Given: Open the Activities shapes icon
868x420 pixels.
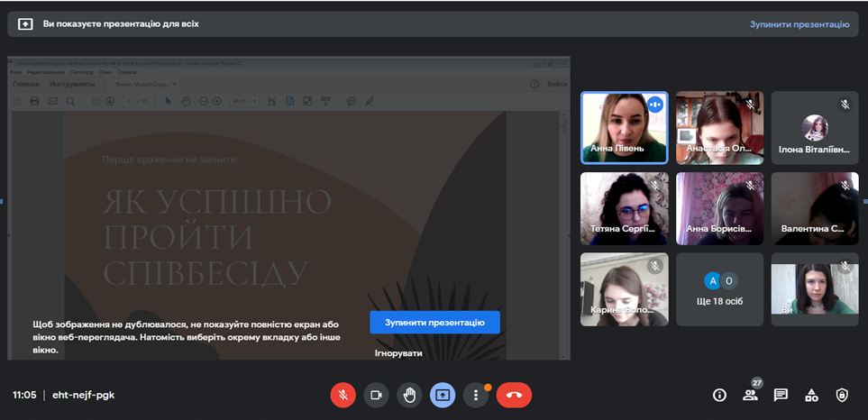Looking at the screenshot, I should 811,395.
